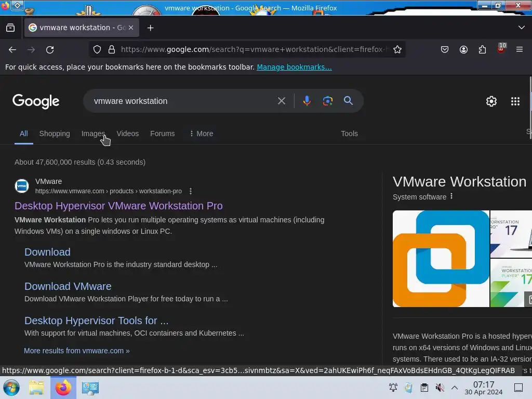Image resolution: width=532 pixels, height=399 pixels.
Task: Focus the URL address bar
Action: click(254, 49)
